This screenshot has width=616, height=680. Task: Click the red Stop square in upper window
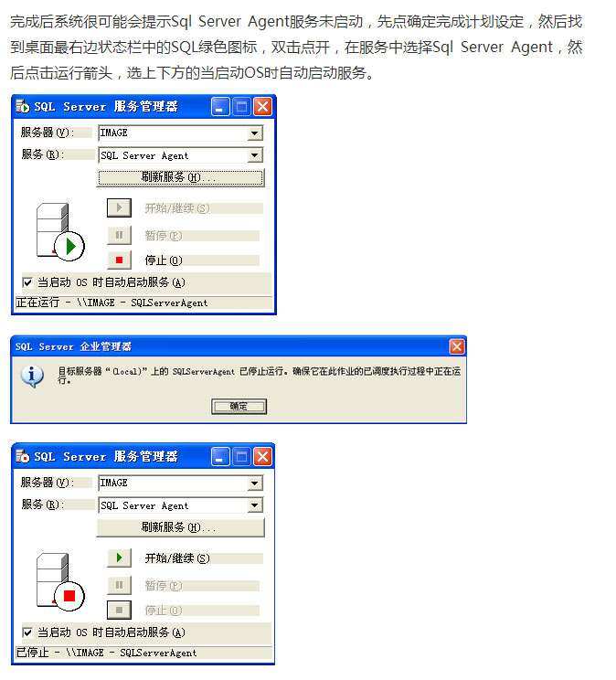pyautogui.click(x=119, y=260)
